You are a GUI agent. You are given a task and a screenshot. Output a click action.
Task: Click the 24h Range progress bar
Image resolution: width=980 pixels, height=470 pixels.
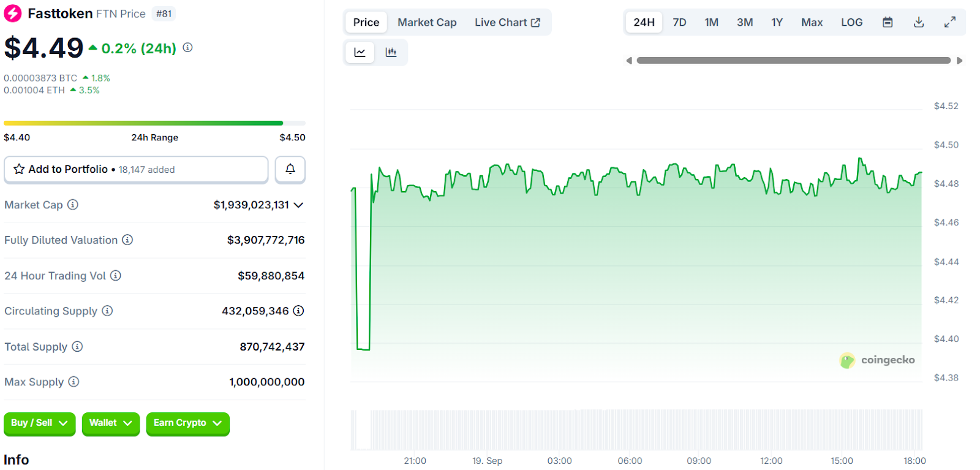point(154,123)
